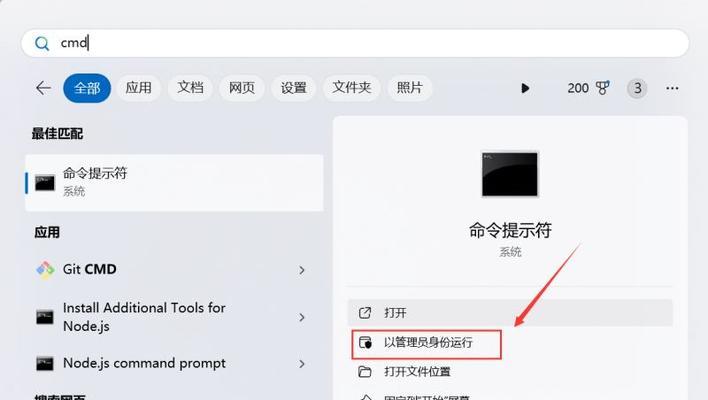Screen dimensions: 708x400
Task: Click the 命令提示符 result icon in best match
Action: pos(45,183)
